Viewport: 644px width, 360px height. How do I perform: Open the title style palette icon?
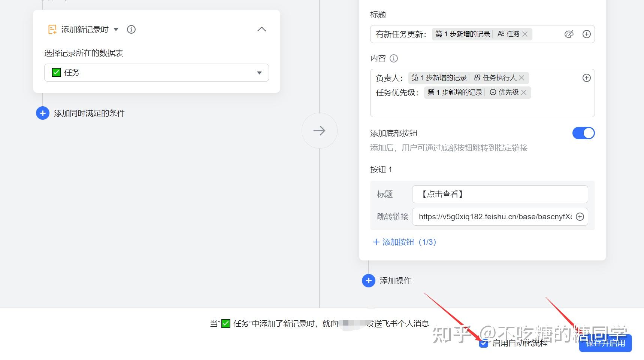click(569, 34)
